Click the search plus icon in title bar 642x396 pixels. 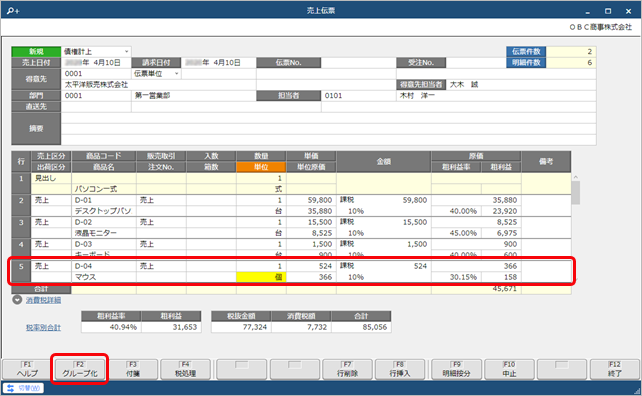point(13,11)
